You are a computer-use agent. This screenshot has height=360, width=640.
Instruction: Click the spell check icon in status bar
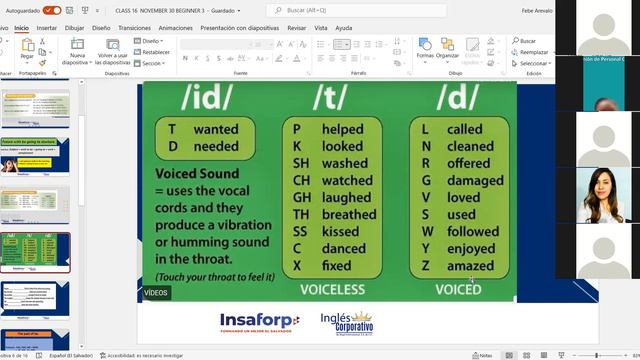[39, 356]
